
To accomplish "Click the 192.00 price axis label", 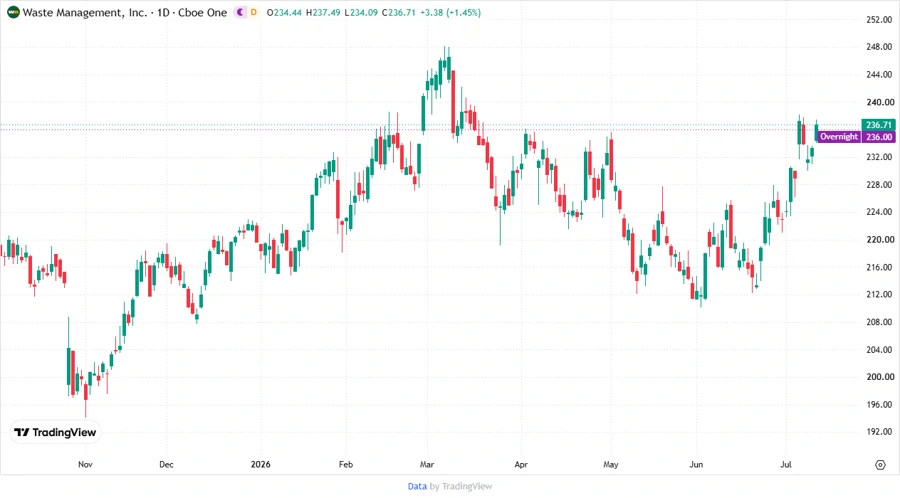I will 879,431.
